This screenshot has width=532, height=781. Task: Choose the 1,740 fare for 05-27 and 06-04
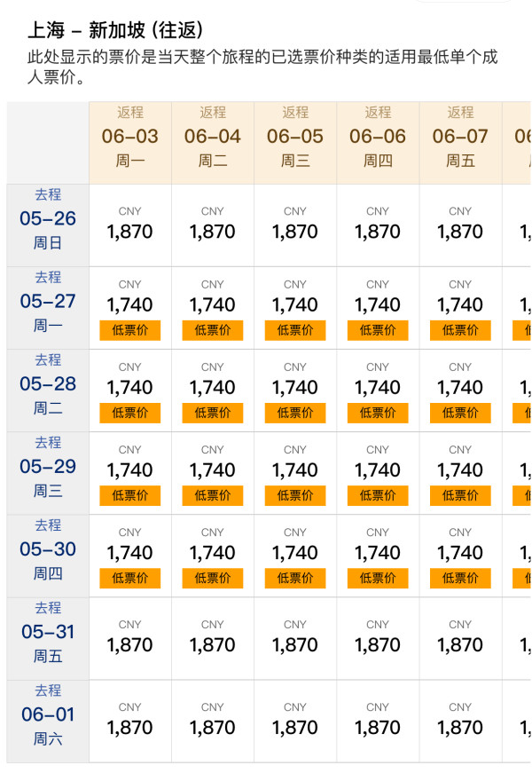click(x=213, y=308)
